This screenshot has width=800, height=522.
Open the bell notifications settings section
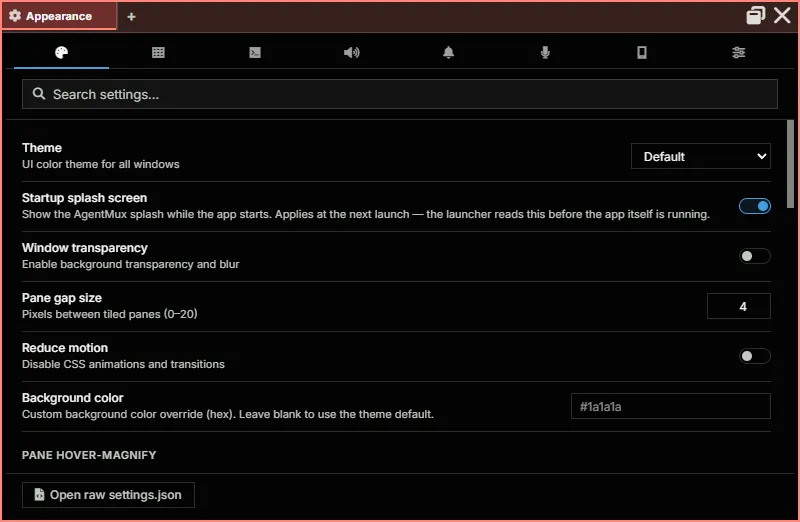[x=448, y=53]
